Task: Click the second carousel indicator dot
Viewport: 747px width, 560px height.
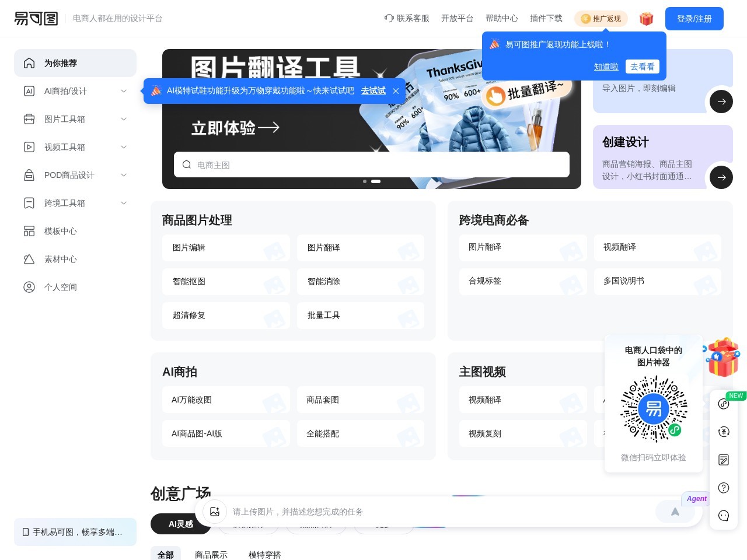Action: [376, 181]
